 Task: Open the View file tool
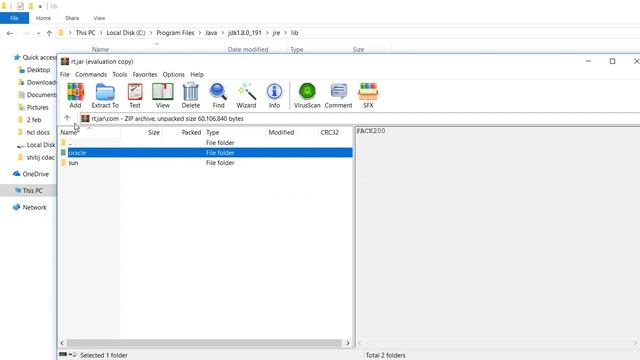[x=162, y=95]
